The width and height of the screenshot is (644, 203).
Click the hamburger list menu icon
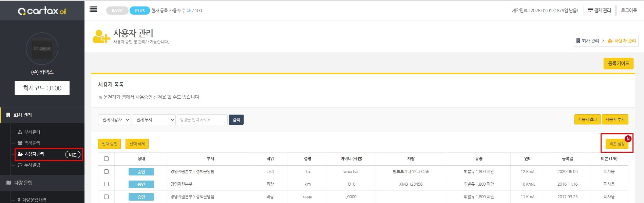93,10
